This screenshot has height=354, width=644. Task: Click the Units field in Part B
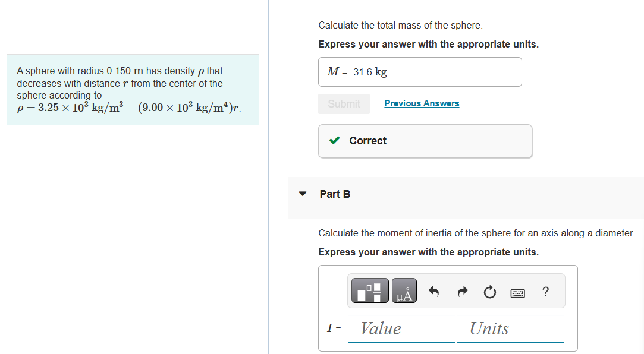pyautogui.click(x=510, y=328)
